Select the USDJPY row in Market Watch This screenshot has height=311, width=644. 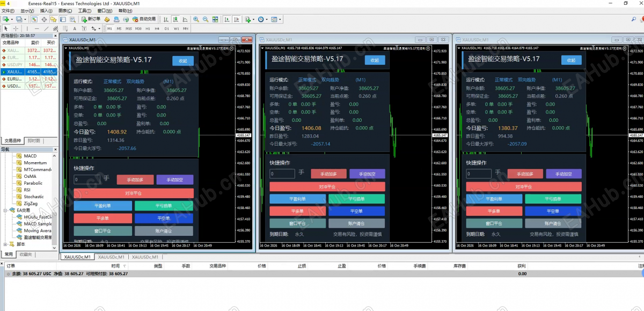28,64
